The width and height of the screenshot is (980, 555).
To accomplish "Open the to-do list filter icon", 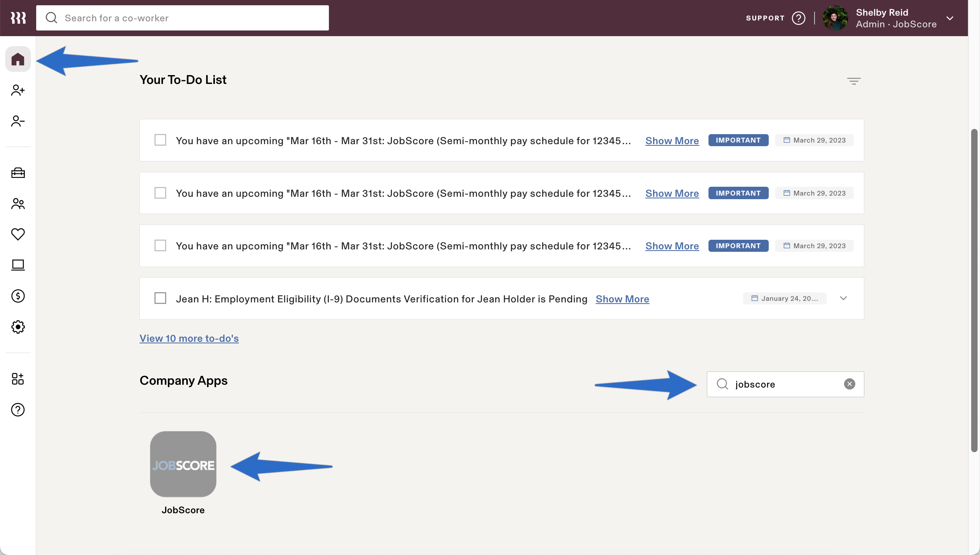I will (854, 81).
